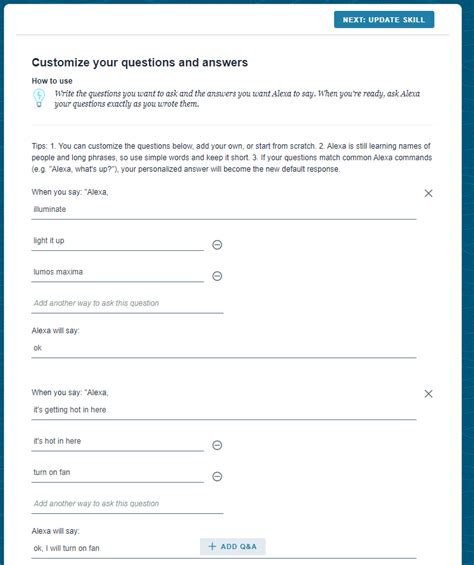Remove the 'it's hot in here' variation
Viewport: 474px width, 565px height.
pyautogui.click(x=217, y=445)
